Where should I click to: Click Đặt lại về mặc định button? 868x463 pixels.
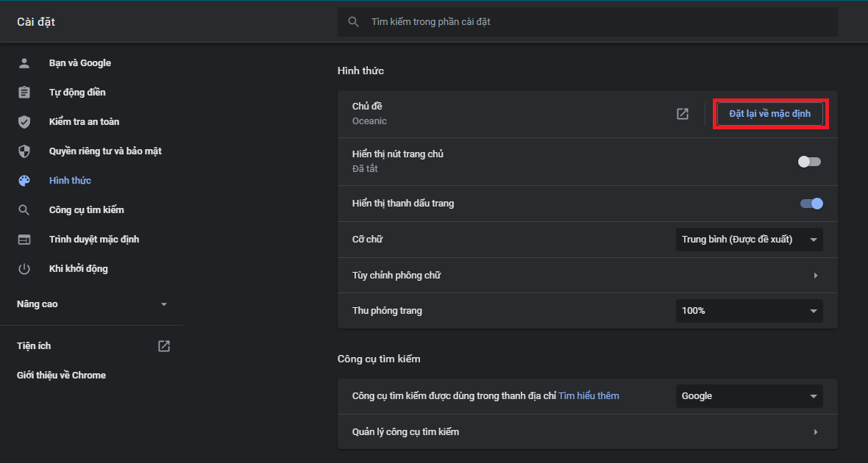tap(769, 114)
